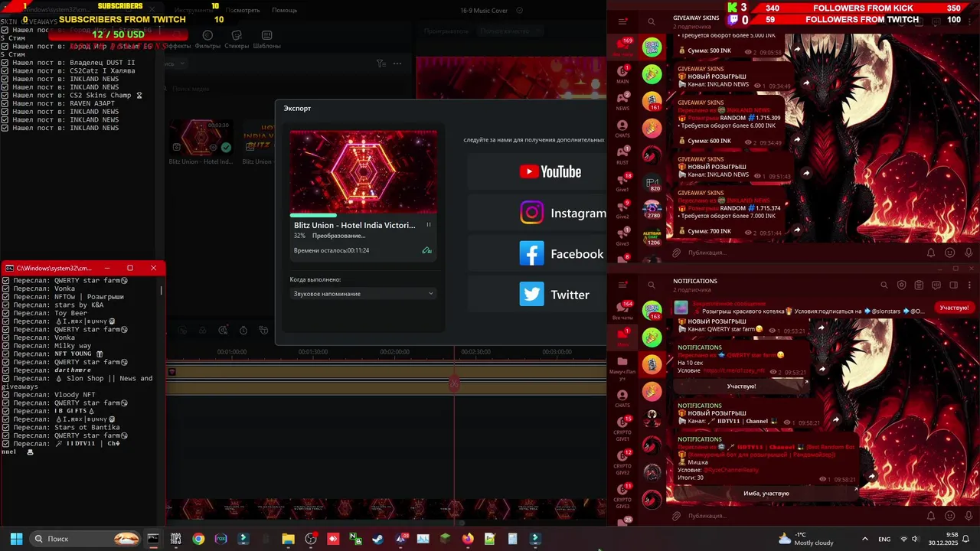This screenshot has width=980, height=551.
Task: Click the red timeline playhead in Filmora
Action: click(x=454, y=383)
